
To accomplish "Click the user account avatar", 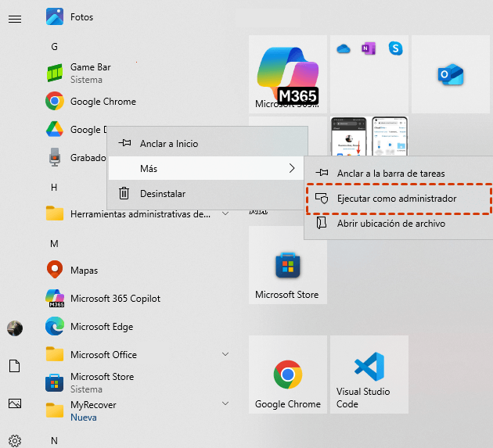I will coord(15,328).
